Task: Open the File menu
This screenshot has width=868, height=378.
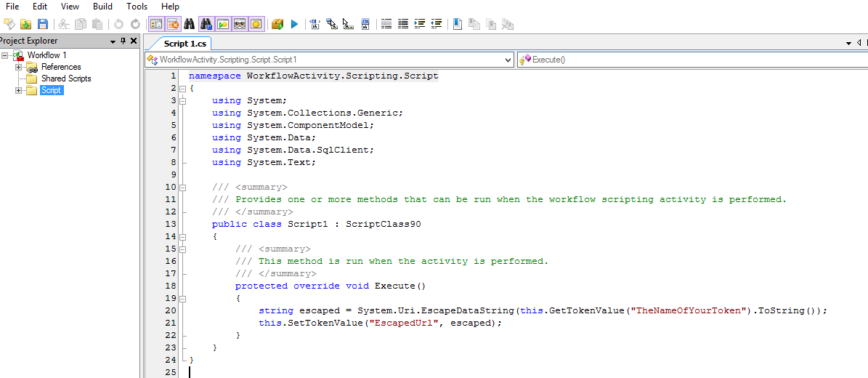Action: [x=12, y=7]
